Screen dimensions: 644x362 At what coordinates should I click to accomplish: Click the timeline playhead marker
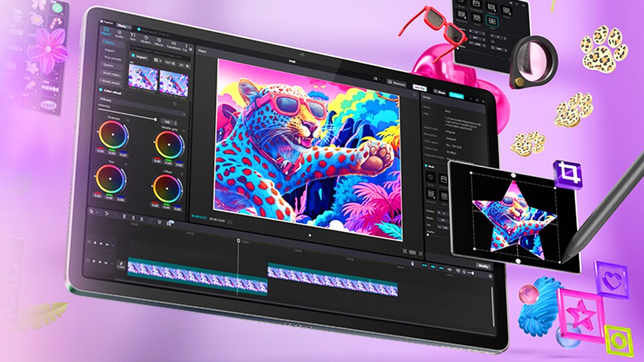(x=238, y=241)
